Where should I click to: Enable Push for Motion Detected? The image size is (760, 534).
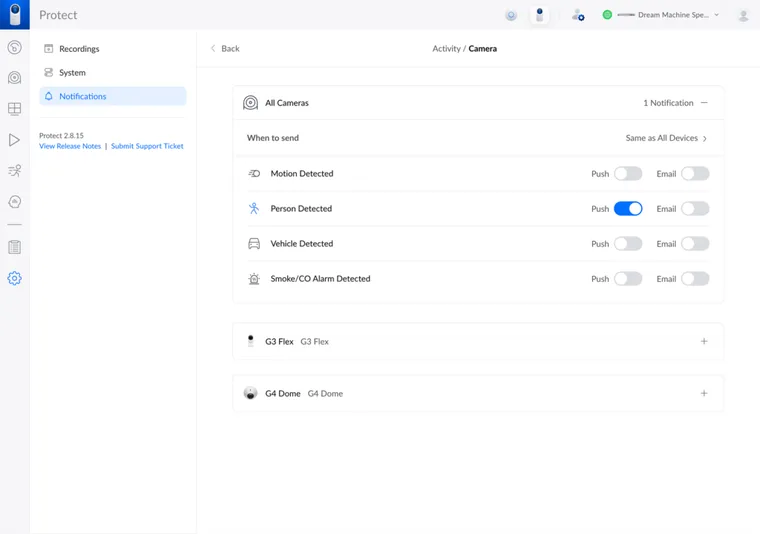[628, 173]
